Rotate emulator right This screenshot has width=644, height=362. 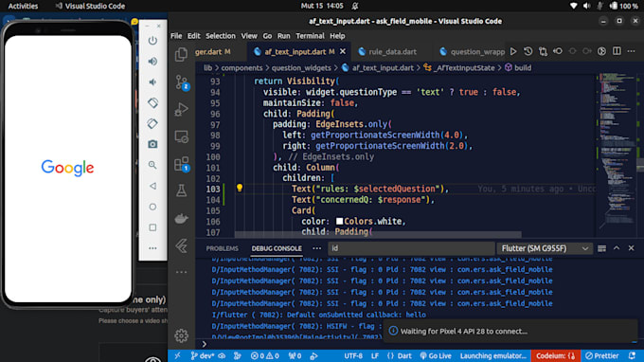click(152, 123)
